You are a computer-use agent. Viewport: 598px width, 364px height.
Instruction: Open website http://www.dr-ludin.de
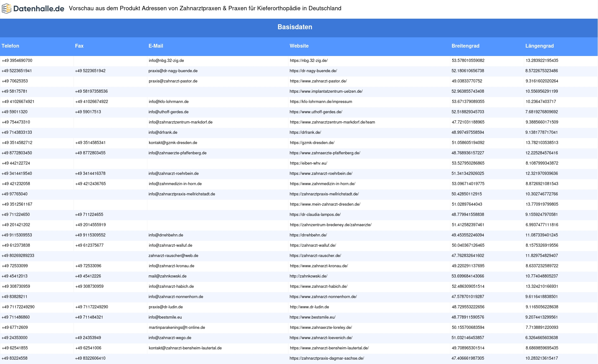pos(310,307)
